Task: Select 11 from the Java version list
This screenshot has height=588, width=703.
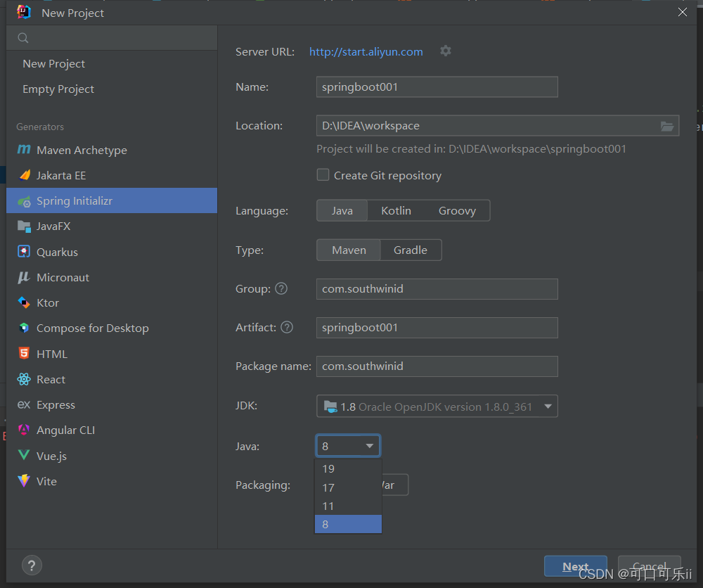Action: click(x=328, y=506)
